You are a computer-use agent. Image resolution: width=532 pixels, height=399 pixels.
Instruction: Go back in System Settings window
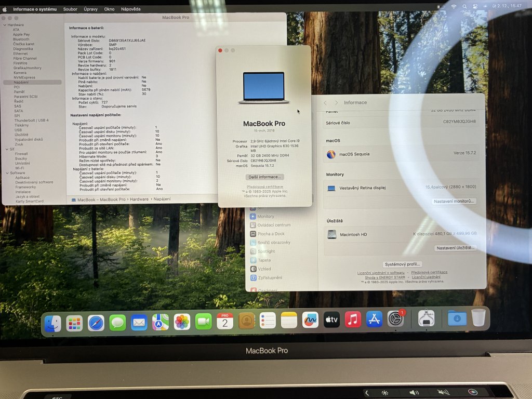click(x=325, y=102)
